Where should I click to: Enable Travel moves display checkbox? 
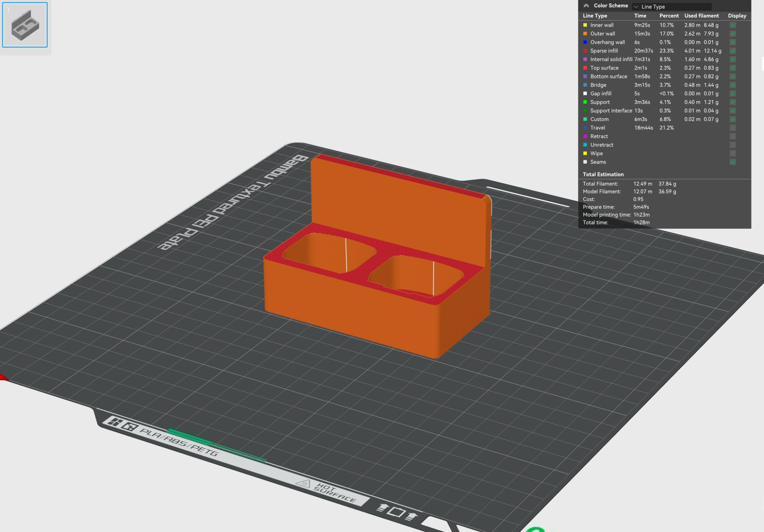click(x=732, y=128)
